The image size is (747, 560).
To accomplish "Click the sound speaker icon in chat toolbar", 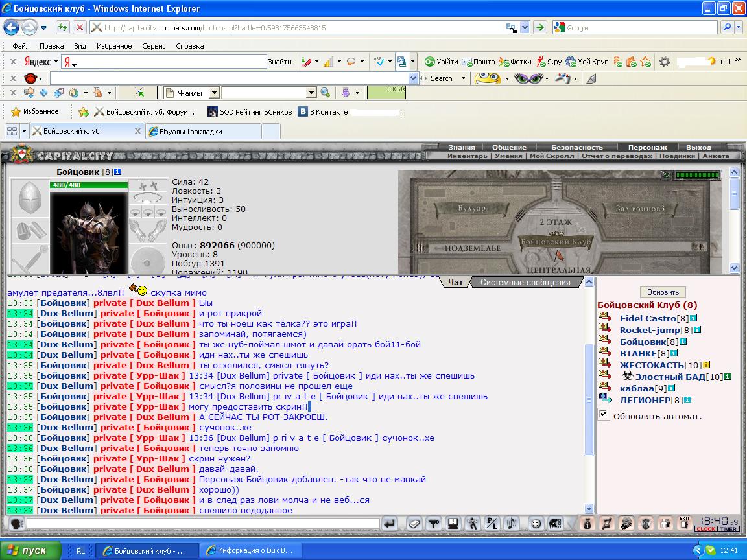I will 511,524.
